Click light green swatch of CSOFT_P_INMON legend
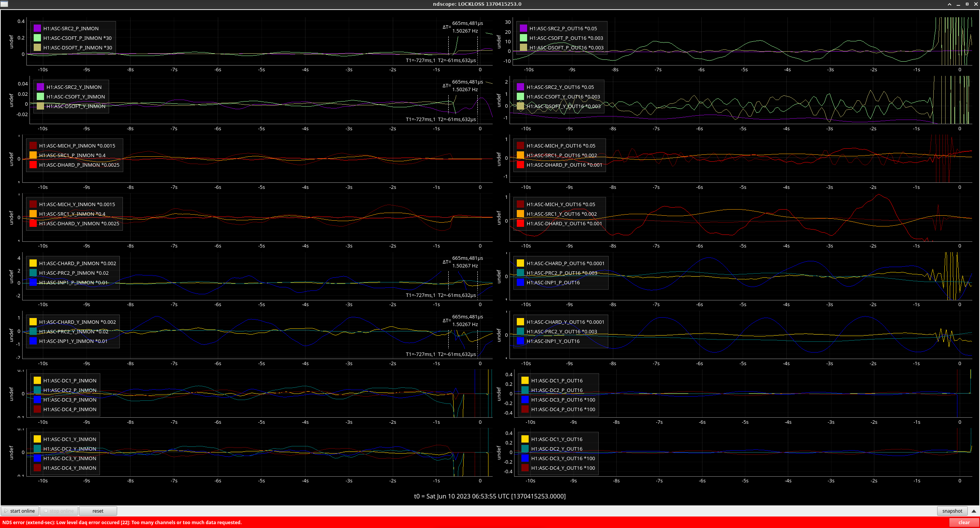 pyautogui.click(x=37, y=38)
